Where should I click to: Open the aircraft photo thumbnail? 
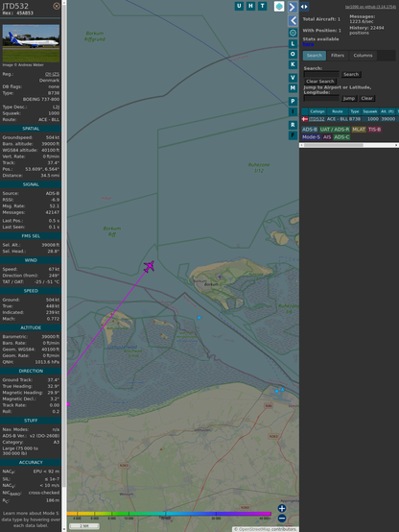click(31, 43)
